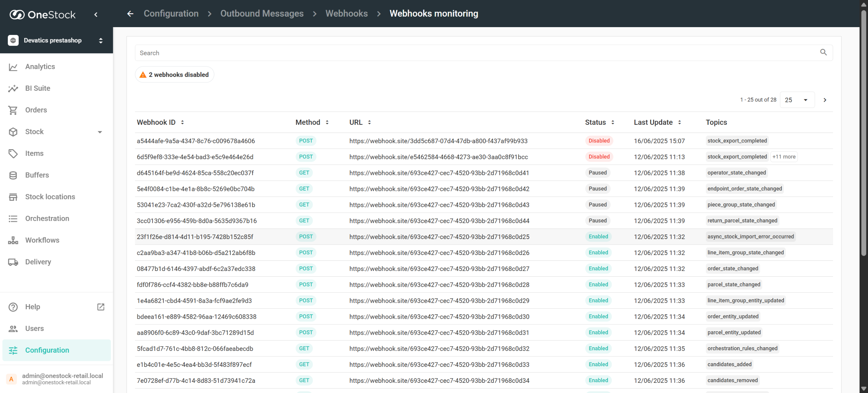Click the Workflows icon in sidebar
Viewport: 868px width, 393px height.
pyautogui.click(x=13, y=240)
